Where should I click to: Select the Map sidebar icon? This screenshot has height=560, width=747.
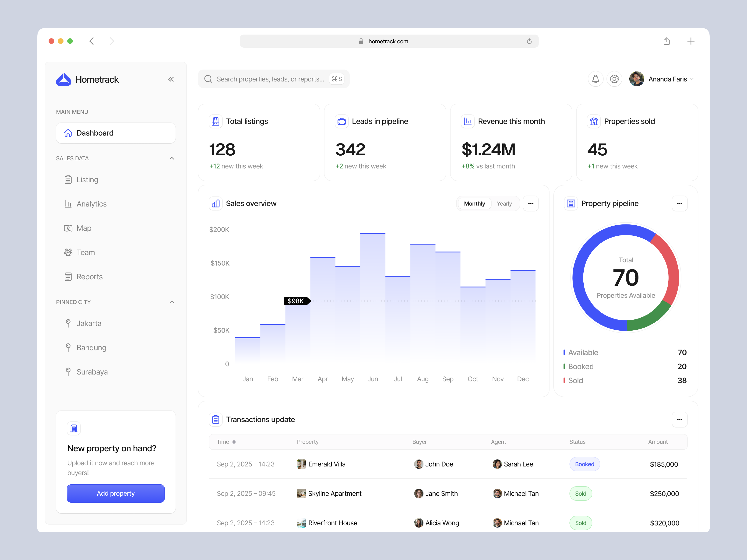point(68,228)
